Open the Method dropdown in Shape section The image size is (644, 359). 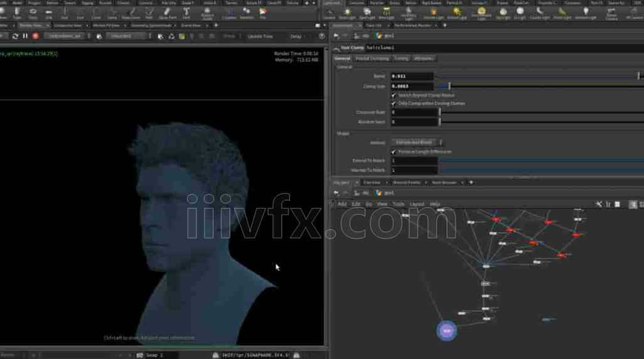tap(417, 142)
